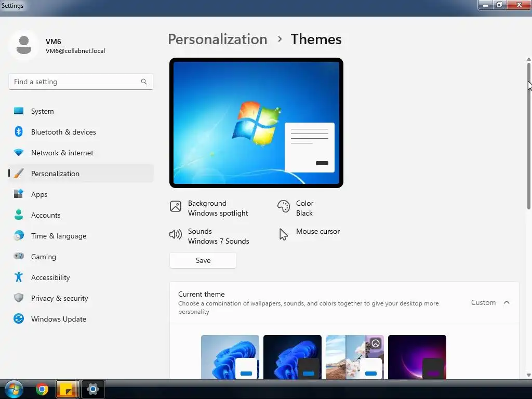Click the Accessibility figure icon

tap(19, 277)
